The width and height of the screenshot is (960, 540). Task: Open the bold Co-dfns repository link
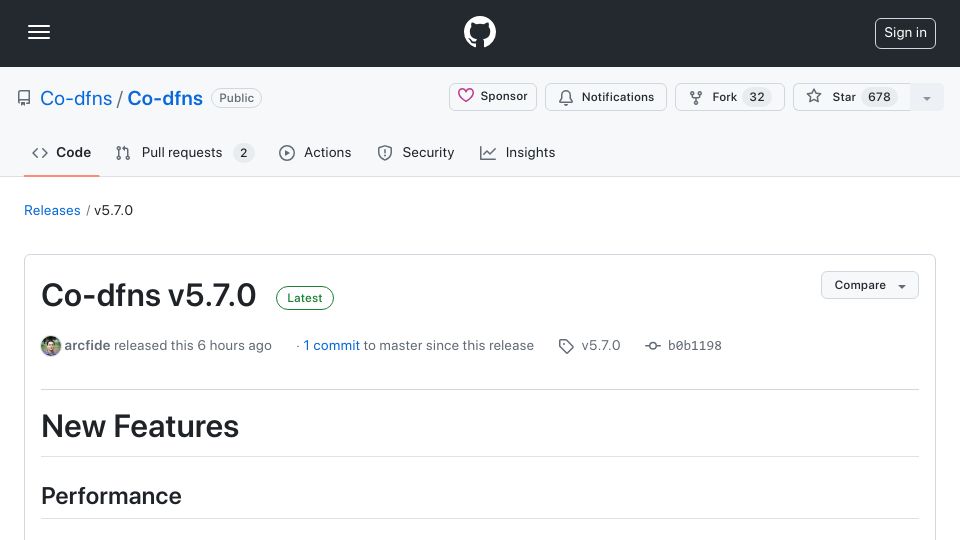[x=165, y=98]
